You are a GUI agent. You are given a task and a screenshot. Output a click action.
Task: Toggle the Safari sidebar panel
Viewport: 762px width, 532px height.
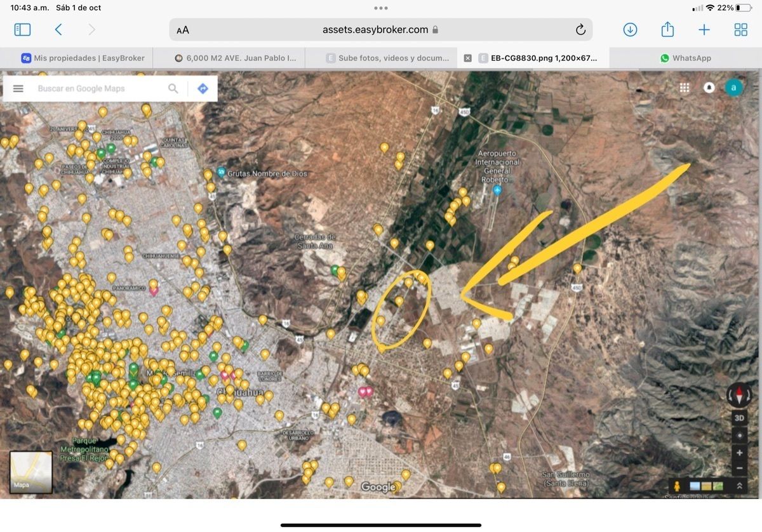[22, 30]
